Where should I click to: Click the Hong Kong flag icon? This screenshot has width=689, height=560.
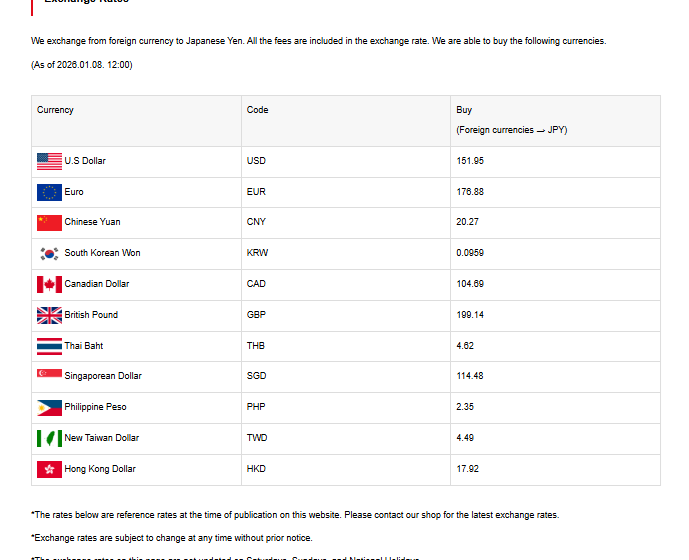coord(49,469)
